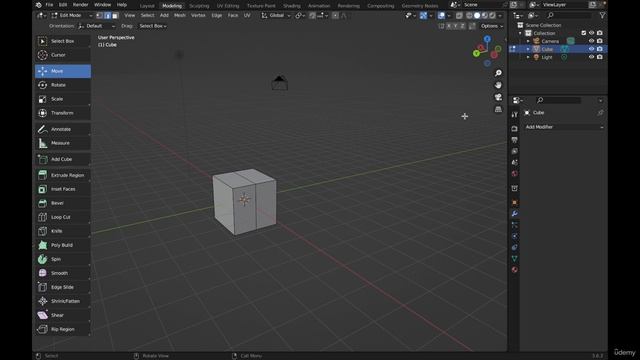640x360 pixels.
Task: Switch to solid viewport shading
Action: tap(477, 16)
